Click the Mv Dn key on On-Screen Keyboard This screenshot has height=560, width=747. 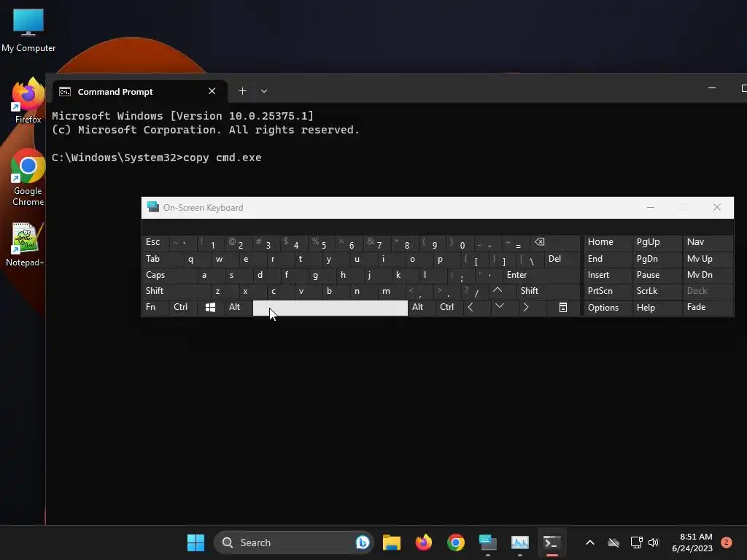pyautogui.click(x=708, y=275)
